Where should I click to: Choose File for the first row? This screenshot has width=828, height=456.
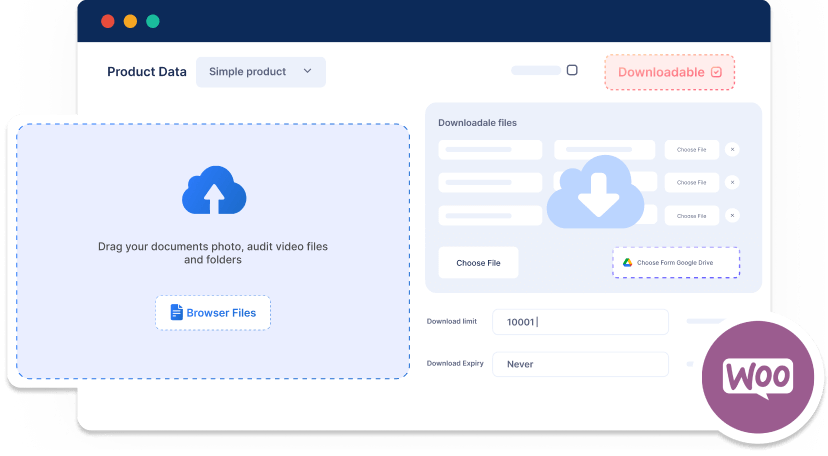tap(691, 150)
